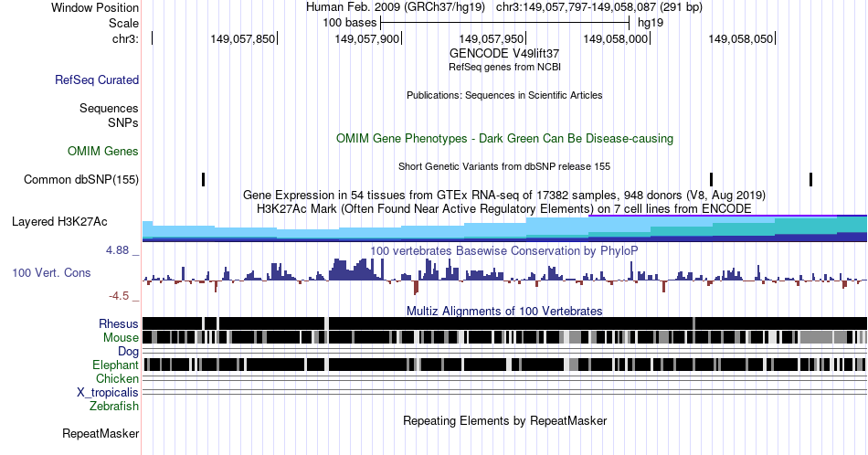This screenshot has height=455, width=868.
Task: Click the leftmost dbSNP variant mark
Action: pyautogui.click(x=203, y=179)
